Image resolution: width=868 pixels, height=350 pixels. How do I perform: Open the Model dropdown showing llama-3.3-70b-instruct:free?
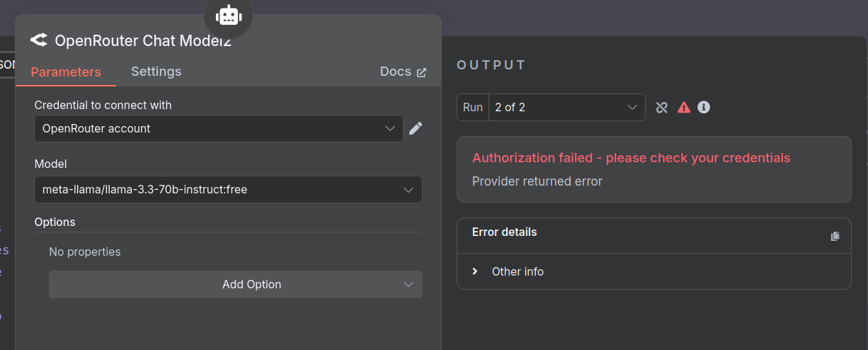pos(228,189)
